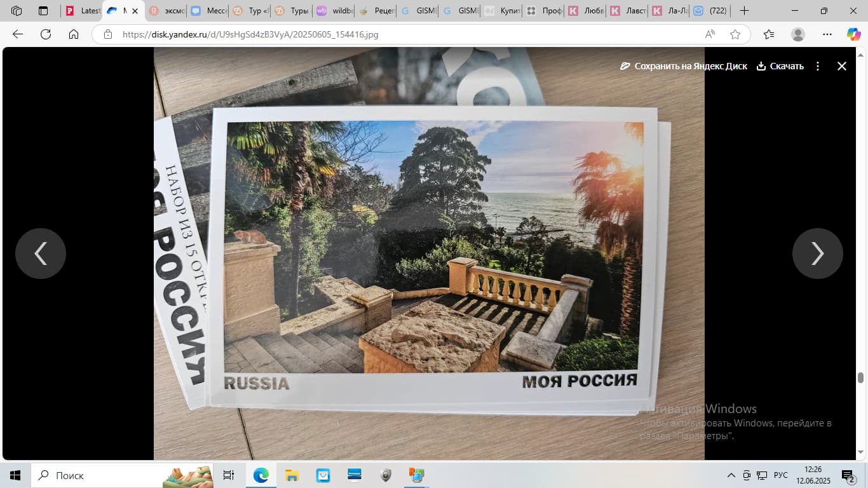Go to the previous photo with left arrow
This screenshot has width=868, height=488.
tap(41, 254)
